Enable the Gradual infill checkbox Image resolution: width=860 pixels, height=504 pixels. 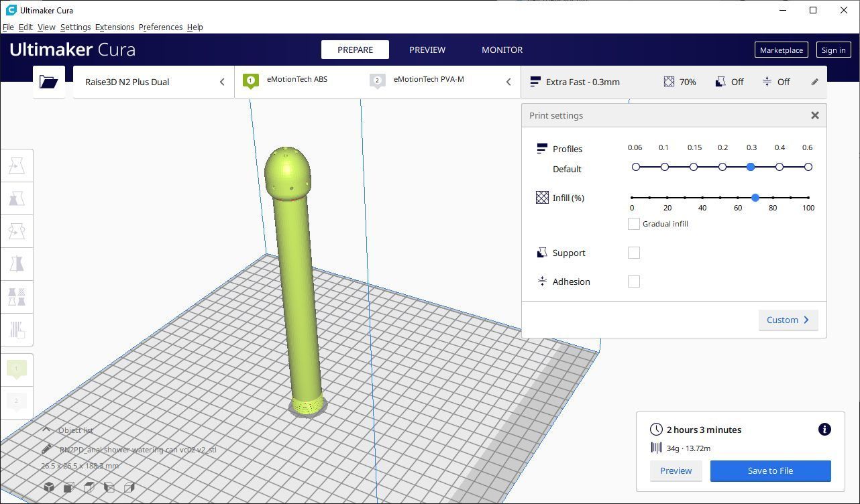click(x=633, y=224)
